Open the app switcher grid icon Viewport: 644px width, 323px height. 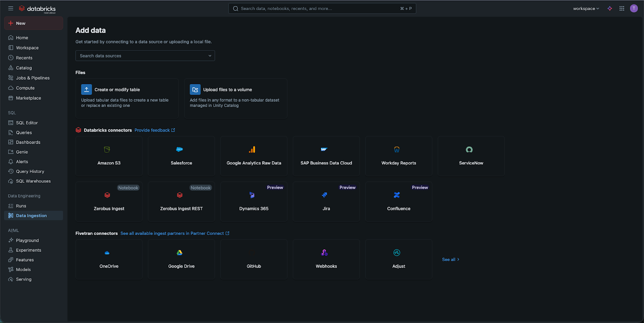(x=622, y=8)
